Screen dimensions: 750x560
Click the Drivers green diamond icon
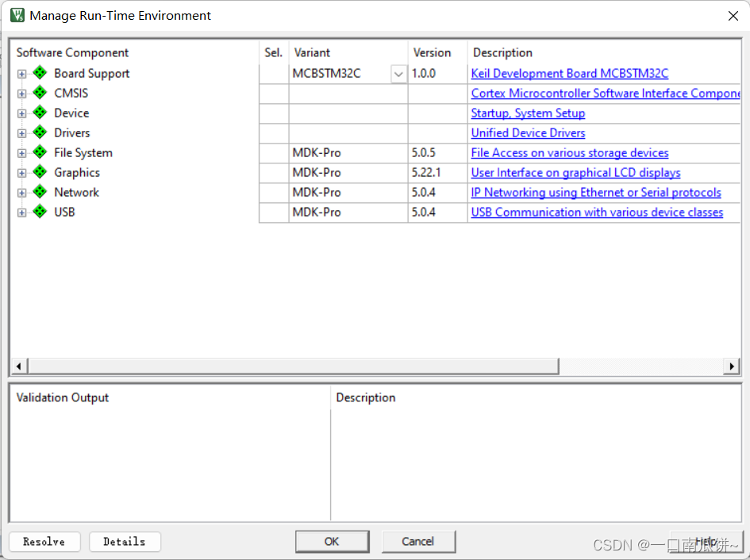point(40,132)
